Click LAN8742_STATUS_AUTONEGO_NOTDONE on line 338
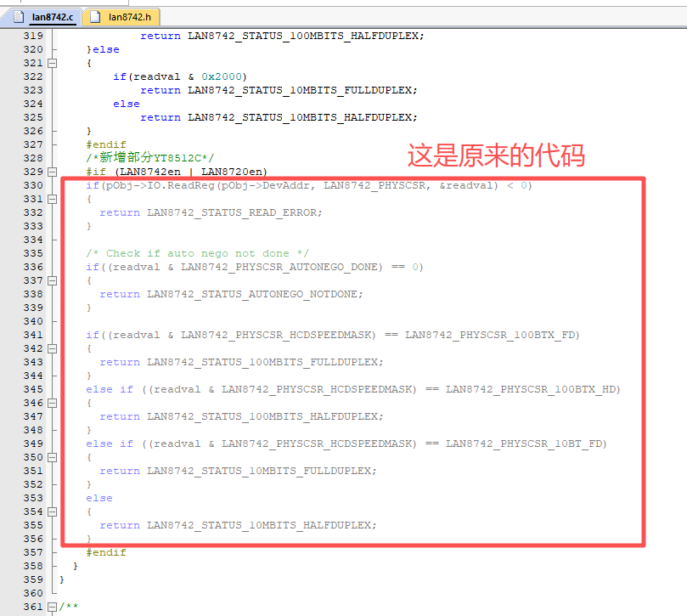Image resolution: width=687 pixels, height=616 pixels. (x=252, y=294)
